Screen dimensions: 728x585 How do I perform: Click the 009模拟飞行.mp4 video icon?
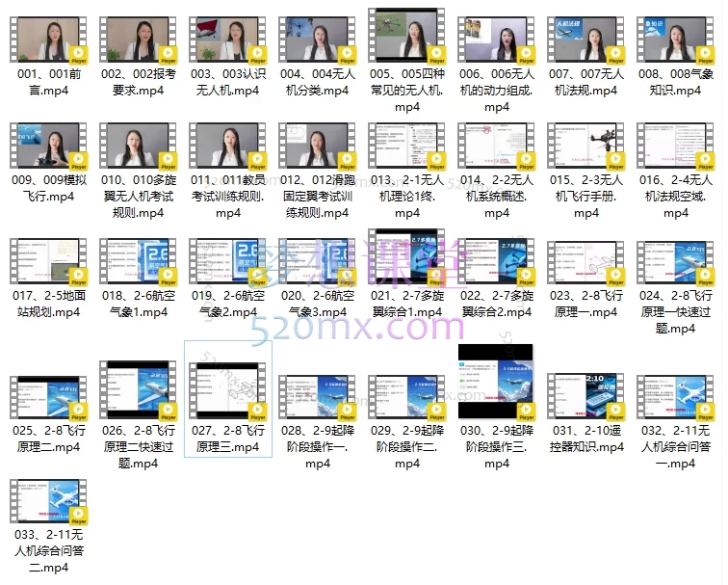point(49,146)
